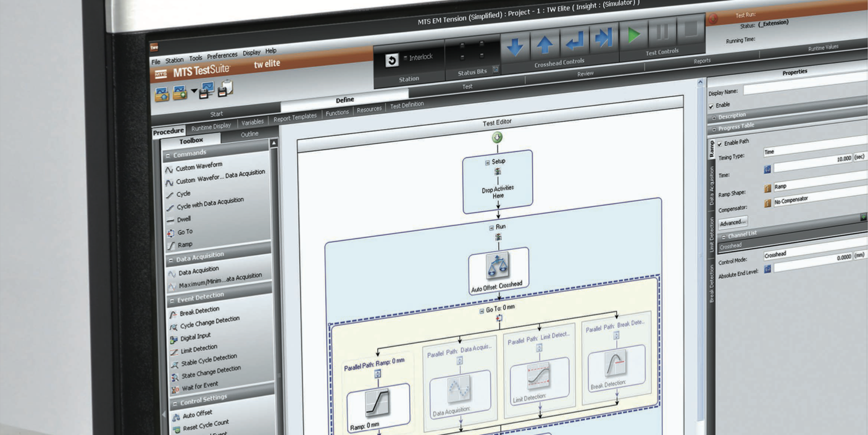Open the Report Templates tab
The height and width of the screenshot is (435, 868).
point(295,117)
